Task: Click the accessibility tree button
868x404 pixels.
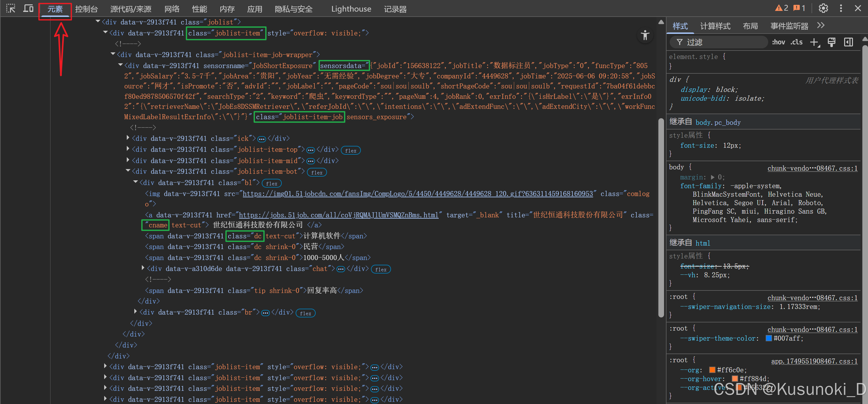Action: (x=645, y=35)
